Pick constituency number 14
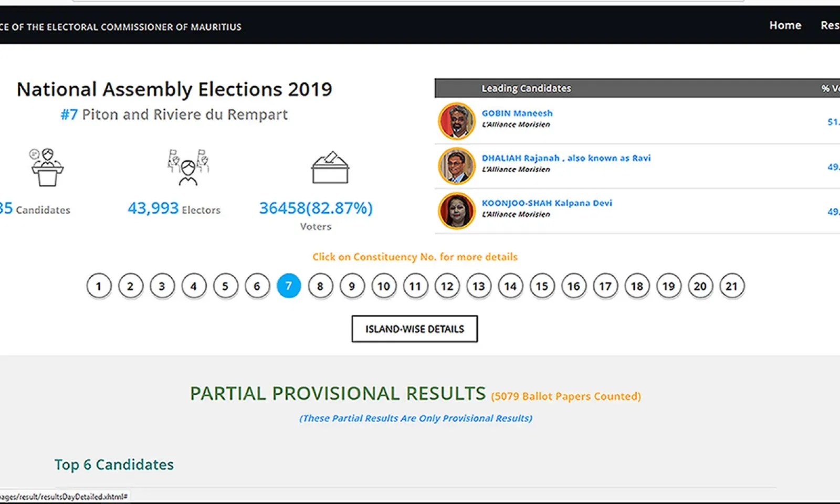This screenshot has height=504, width=840. [510, 286]
